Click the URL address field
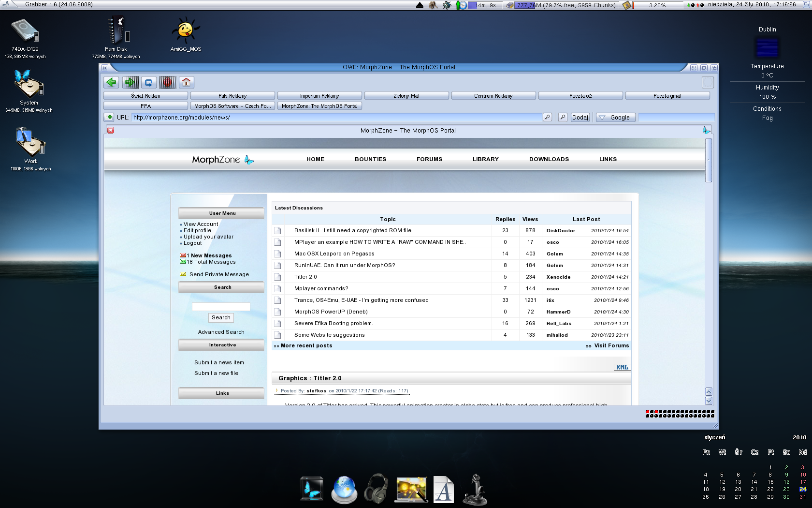The height and width of the screenshot is (508, 812). click(337, 117)
